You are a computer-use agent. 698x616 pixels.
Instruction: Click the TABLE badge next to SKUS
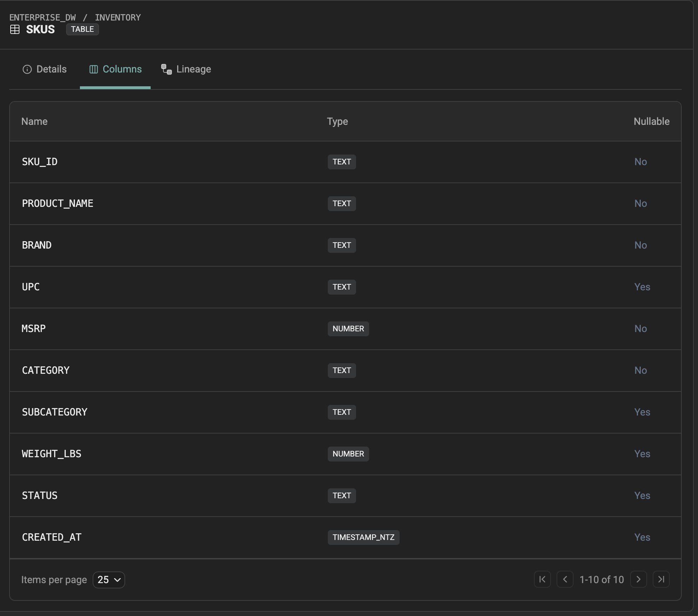[x=82, y=29]
